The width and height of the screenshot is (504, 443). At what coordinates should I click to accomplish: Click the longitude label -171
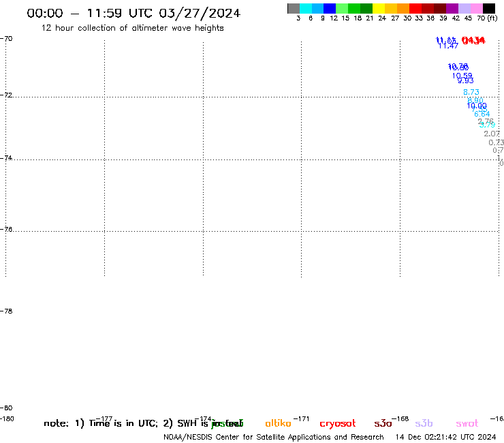tap(301, 419)
